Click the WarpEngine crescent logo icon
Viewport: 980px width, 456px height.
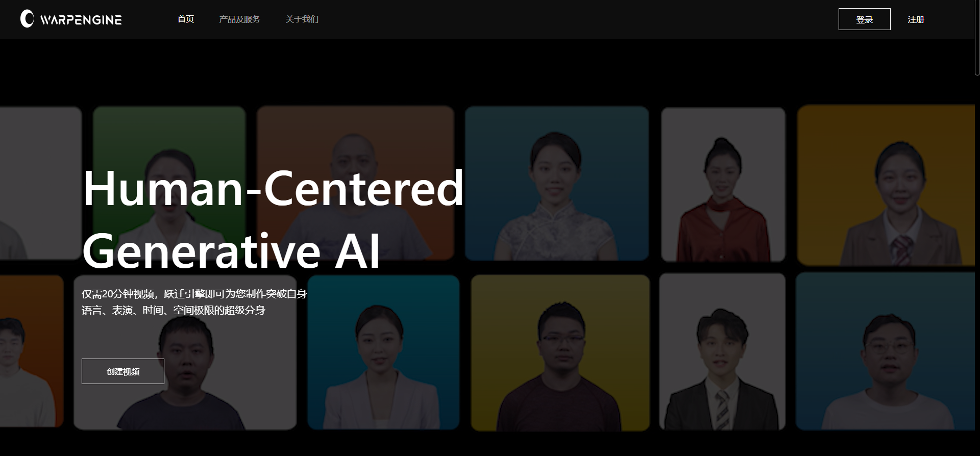point(27,19)
